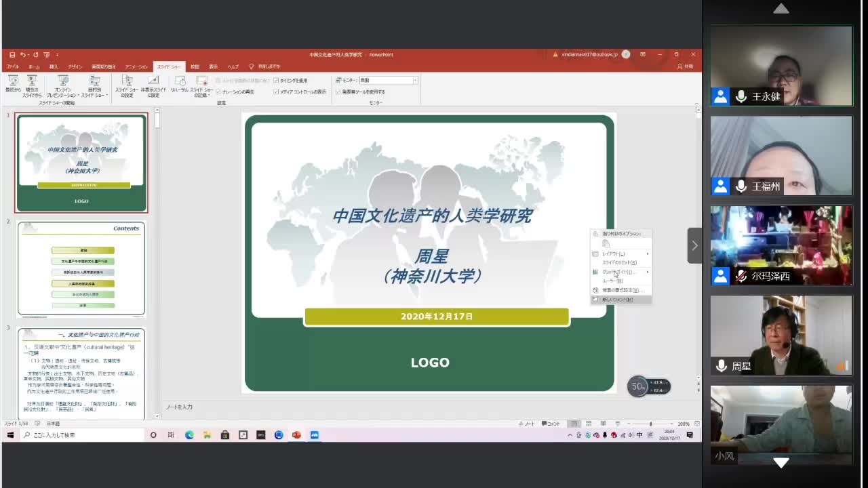The width and height of the screenshot is (868, 488).
Task: Click the zoom slider in status bar
Action: click(650, 424)
